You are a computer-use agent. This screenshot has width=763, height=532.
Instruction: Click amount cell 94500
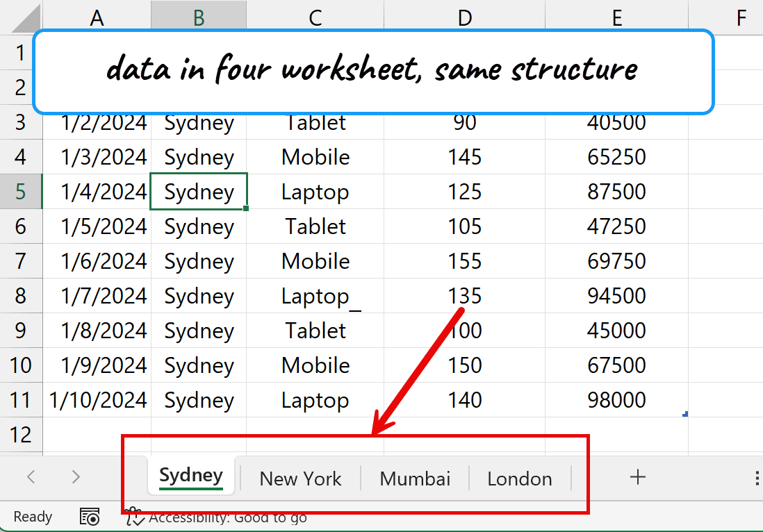[x=616, y=296]
